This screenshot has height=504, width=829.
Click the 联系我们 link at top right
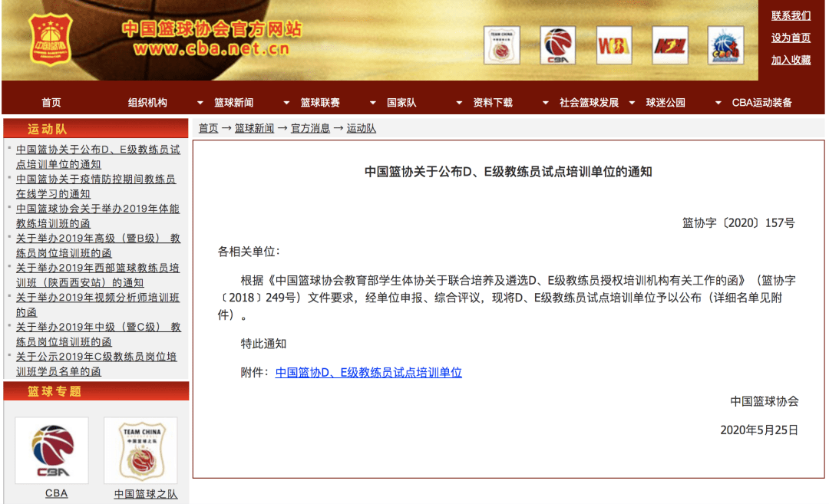(791, 15)
